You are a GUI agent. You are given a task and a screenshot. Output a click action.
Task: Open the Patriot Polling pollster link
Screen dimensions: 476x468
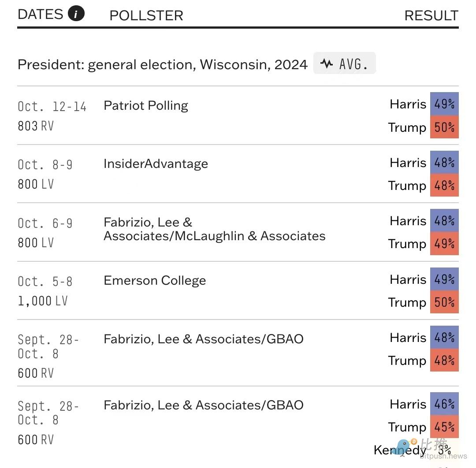click(x=146, y=106)
